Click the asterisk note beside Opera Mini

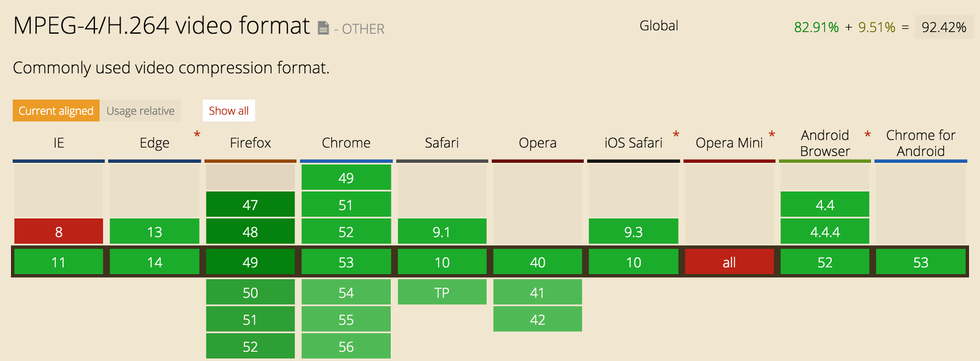pos(772,135)
